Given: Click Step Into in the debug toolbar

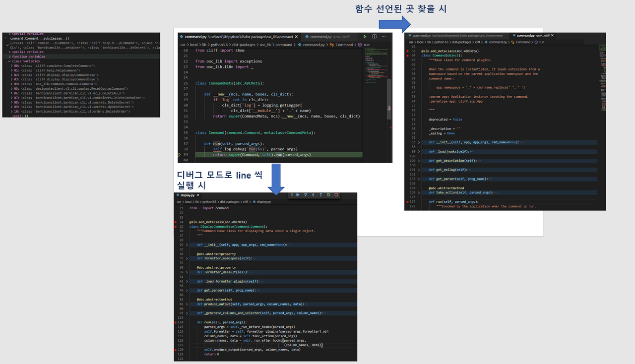Looking at the screenshot, I should [x=313, y=195].
